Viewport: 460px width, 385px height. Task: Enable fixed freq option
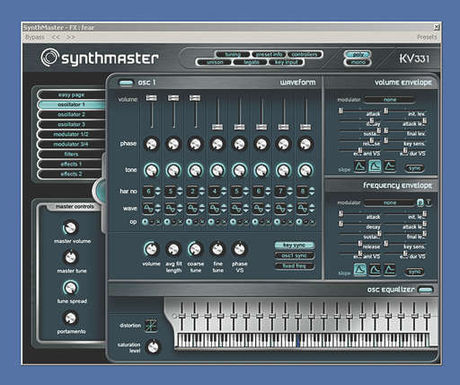point(294,266)
